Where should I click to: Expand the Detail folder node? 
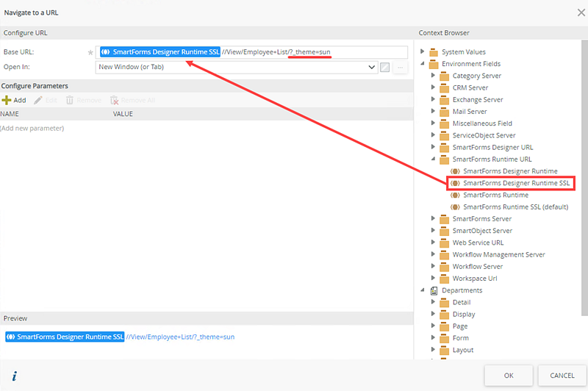433,302
